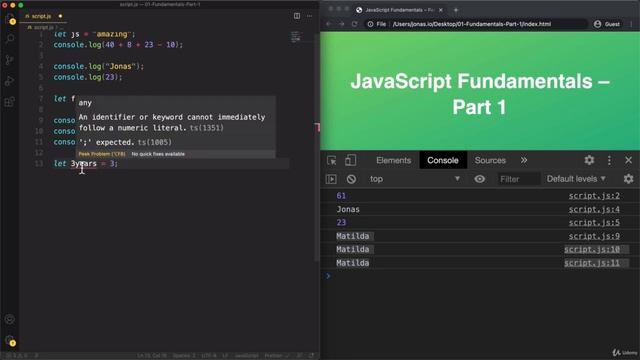
Task: Click the VS Code minimap
Action: pyautogui.click(x=296, y=37)
